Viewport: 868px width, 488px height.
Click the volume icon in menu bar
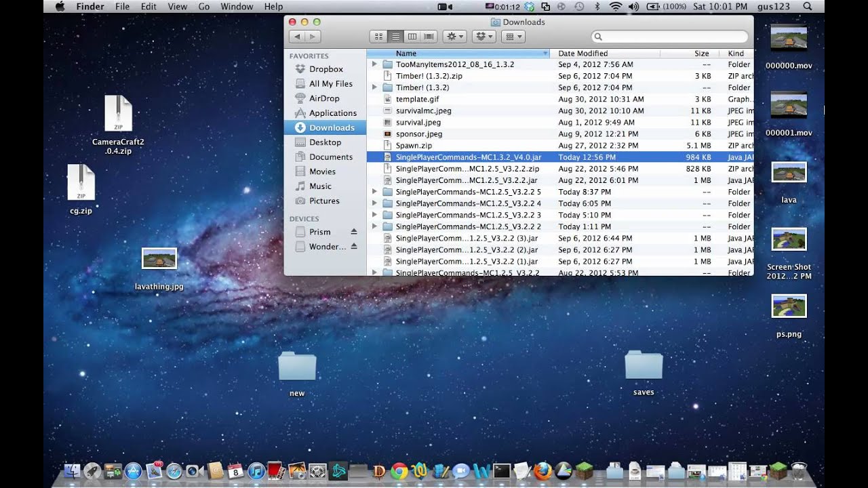[634, 7]
